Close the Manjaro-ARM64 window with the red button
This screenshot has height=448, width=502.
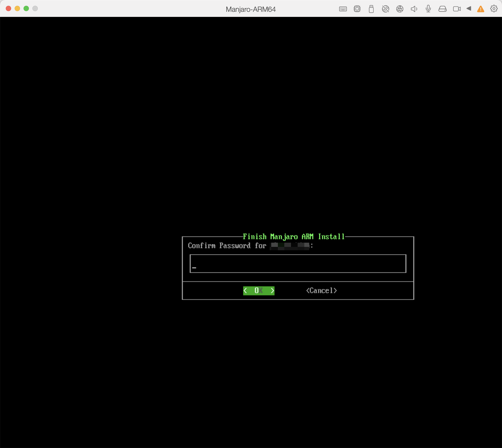click(x=8, y=9)
